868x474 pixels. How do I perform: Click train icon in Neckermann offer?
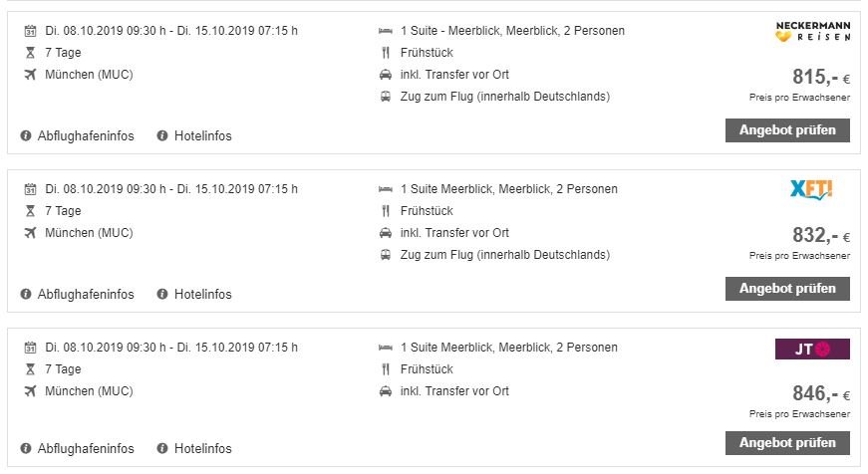point(386,97)
